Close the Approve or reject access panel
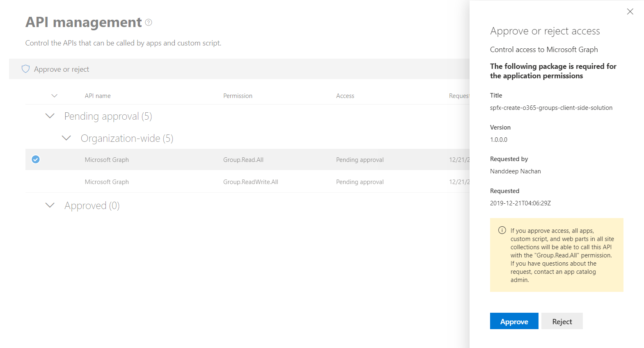This screenshot has height=348, width=644. click(630, 11)
